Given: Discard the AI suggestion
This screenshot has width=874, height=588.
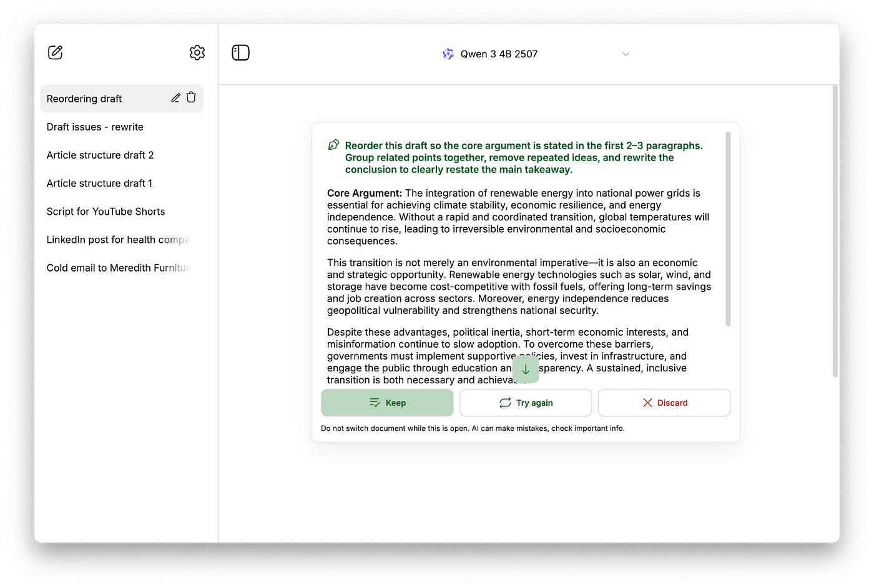Looking at the screenshot, I should (664, 403).
